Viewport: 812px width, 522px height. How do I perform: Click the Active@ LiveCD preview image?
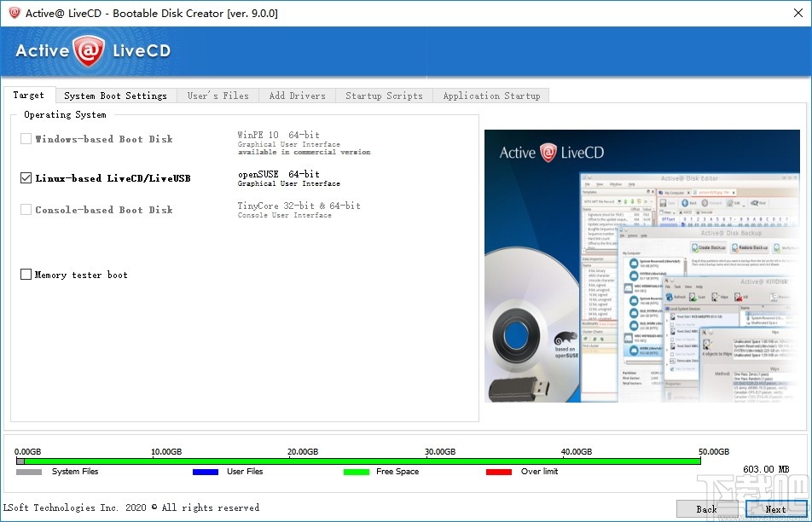pyautogui.click(x=641, y=266)
